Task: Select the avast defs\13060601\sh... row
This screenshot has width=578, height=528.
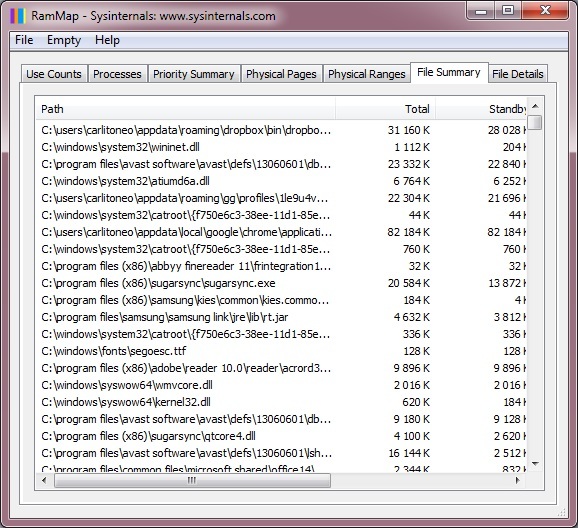Action: (281, 452)
